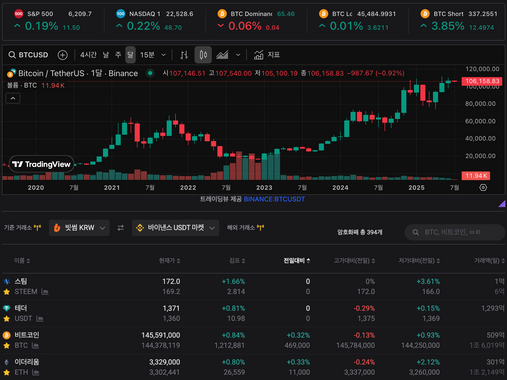Click the 비트코인 coin logo
This screenshot has width=507, height=380.
click(6, 335)
